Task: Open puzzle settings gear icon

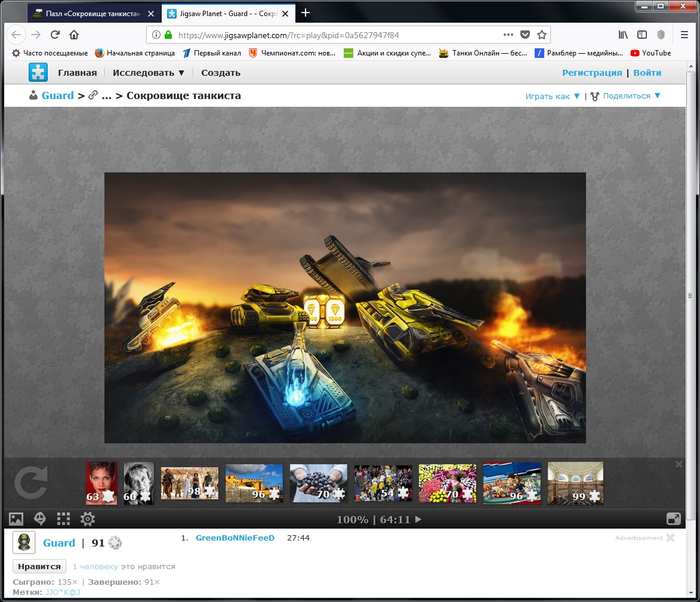Action: pos(88,518)
